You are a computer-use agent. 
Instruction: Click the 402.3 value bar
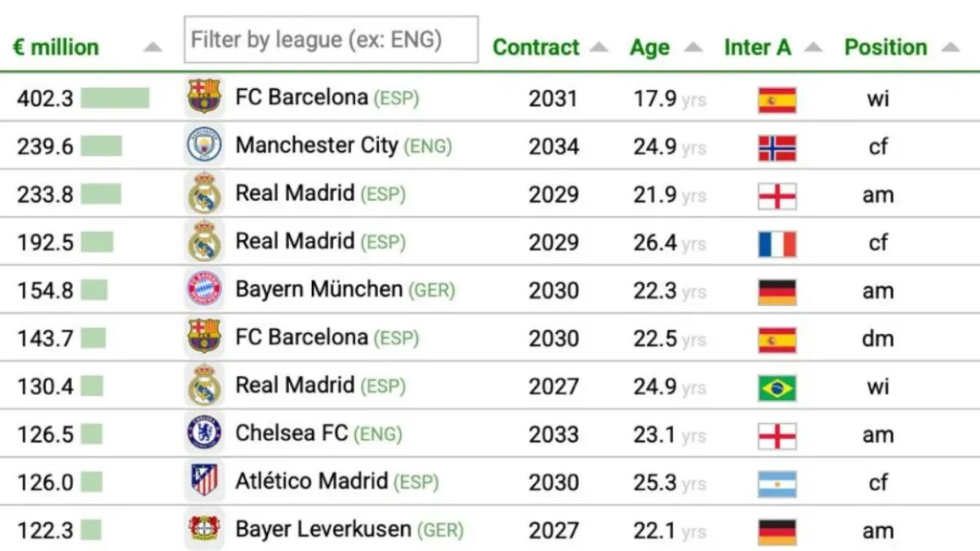(115, 99)
